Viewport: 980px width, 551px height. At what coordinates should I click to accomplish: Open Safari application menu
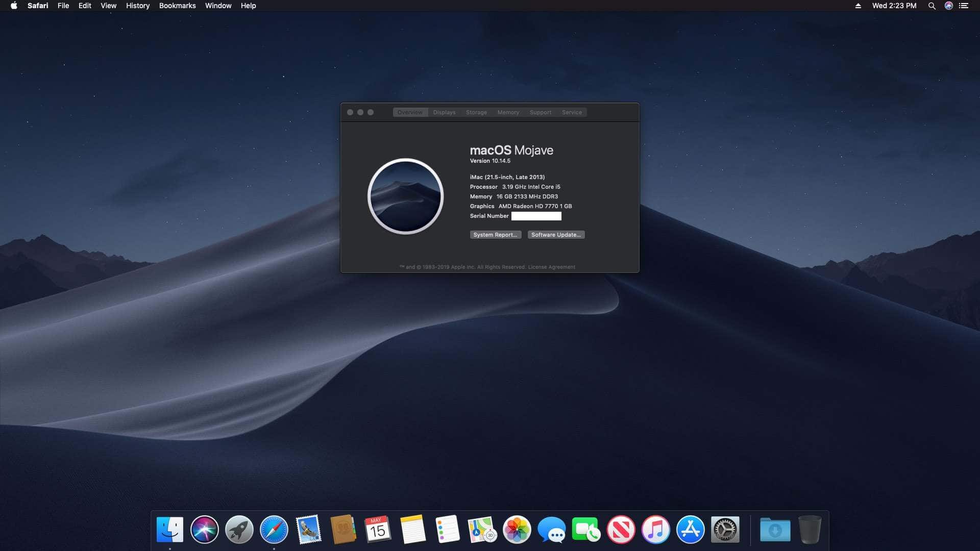(38, 6)
